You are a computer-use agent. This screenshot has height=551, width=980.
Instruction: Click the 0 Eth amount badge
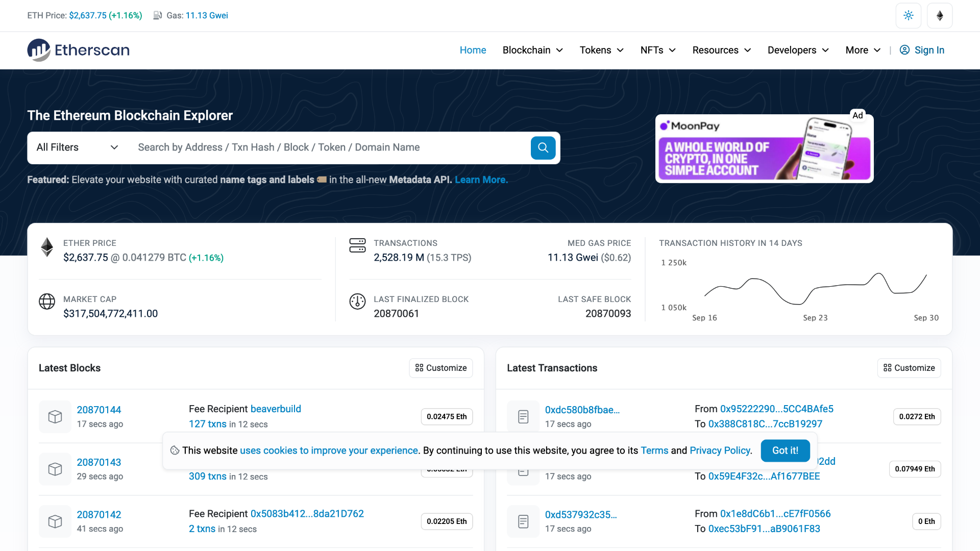pyautogui.click(x=926, y=521)
